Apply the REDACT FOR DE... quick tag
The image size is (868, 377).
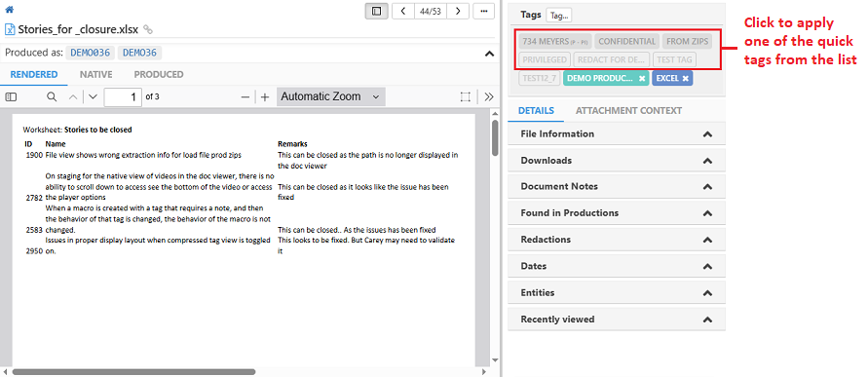point(612,59)
